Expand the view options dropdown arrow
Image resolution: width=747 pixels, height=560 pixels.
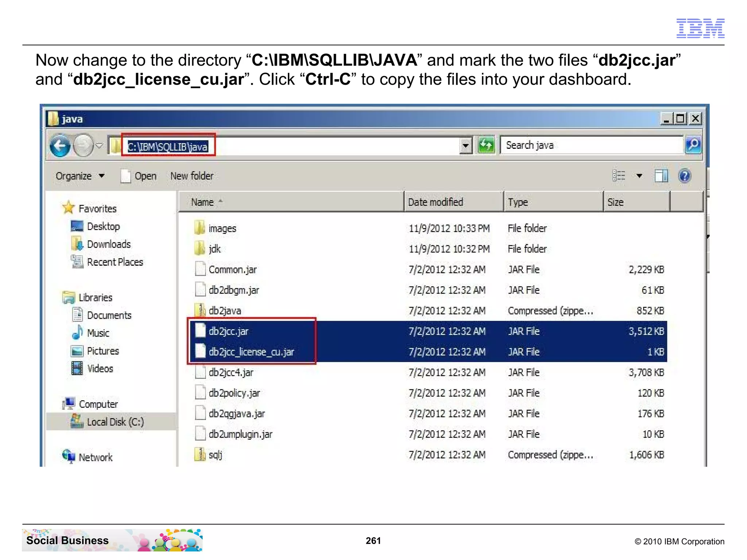tap(639, 176)
